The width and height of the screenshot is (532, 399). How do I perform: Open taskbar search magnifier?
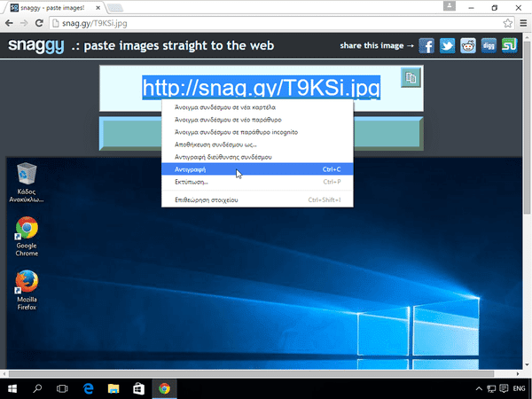[x=37, y=388]
